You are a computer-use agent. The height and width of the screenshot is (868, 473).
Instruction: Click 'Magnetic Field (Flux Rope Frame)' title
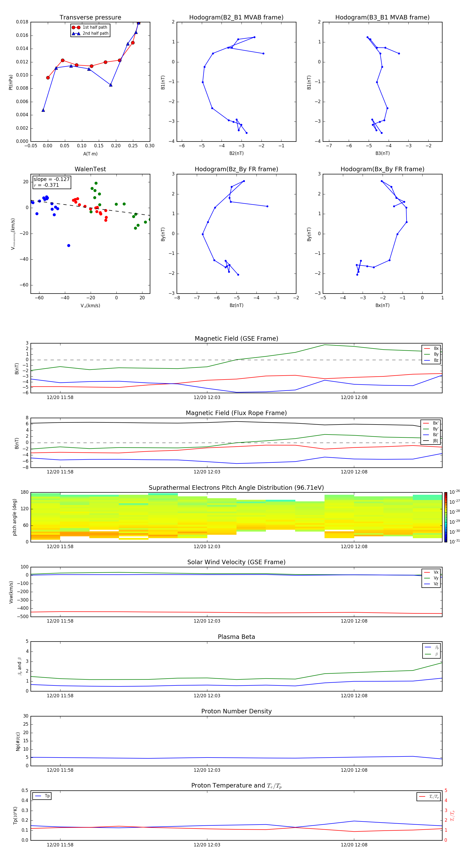(236, 413)
